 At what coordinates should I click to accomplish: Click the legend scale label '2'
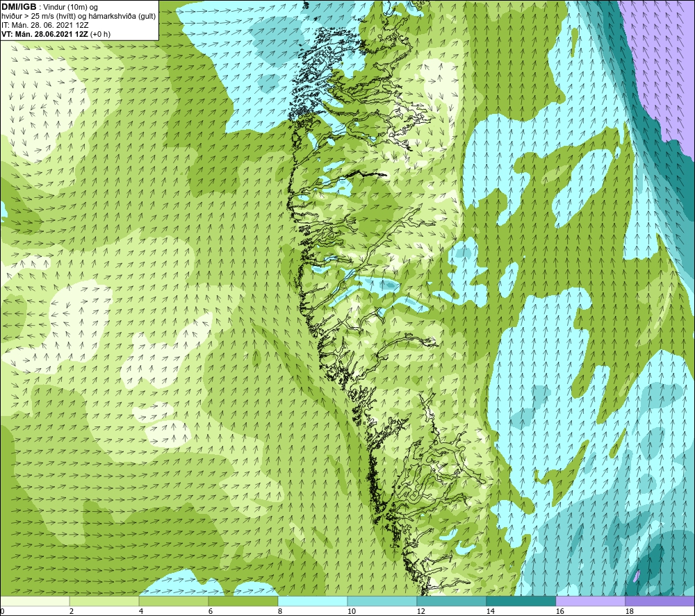[x=72, y=612]
